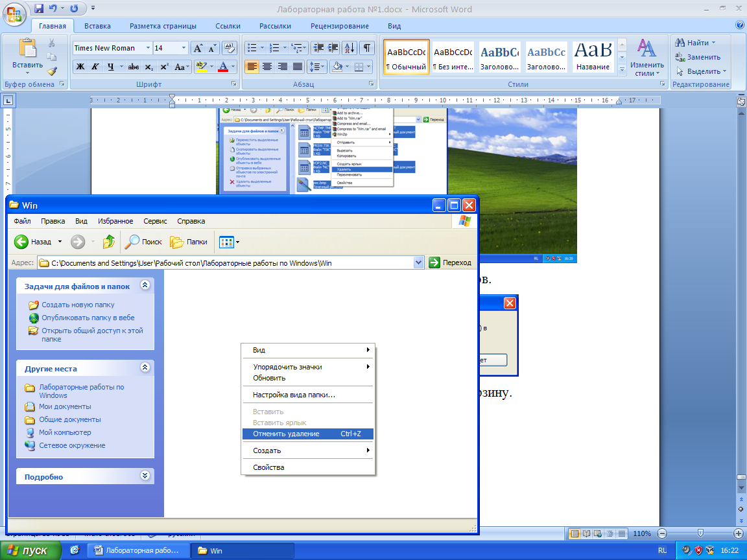Click the RU language indicator in tray
Screen dimensions: 747x560
coord(662,550)
